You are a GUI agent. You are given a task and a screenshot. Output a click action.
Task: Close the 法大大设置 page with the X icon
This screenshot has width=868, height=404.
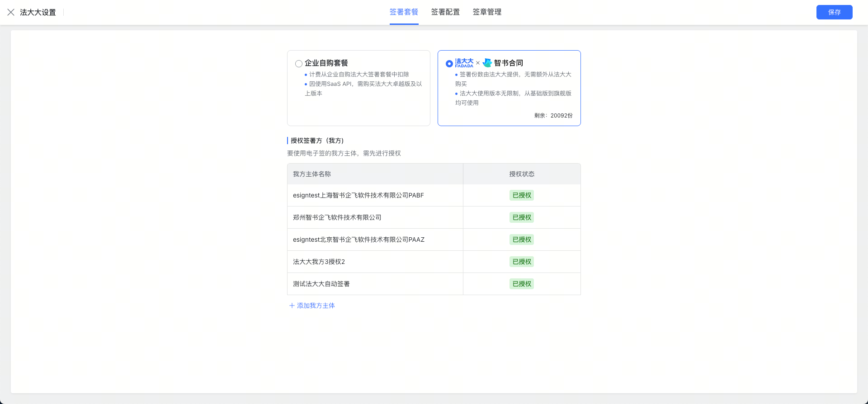[x=11, y=12]
